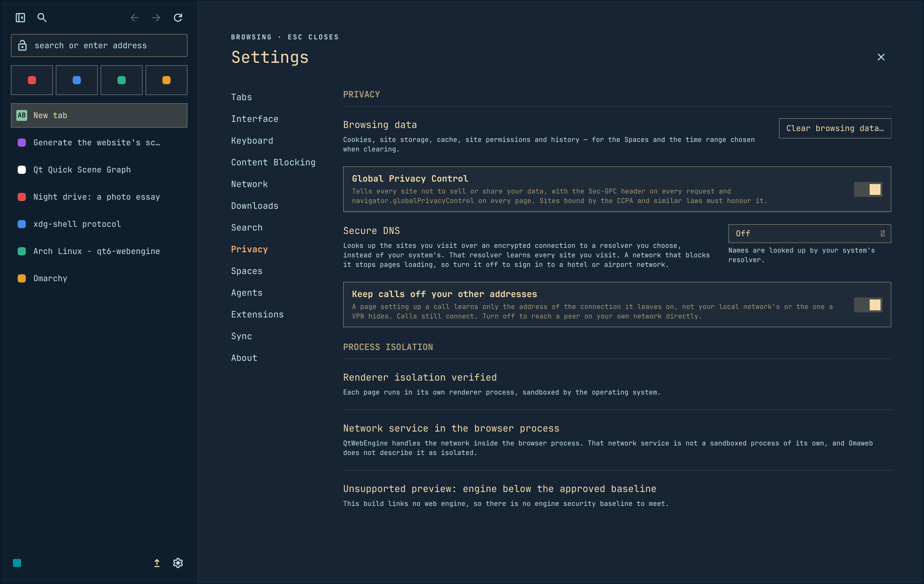This screenshot has width=924, height=584.
Task: Switch to Omarchy tab
Action: coord(99,278)
